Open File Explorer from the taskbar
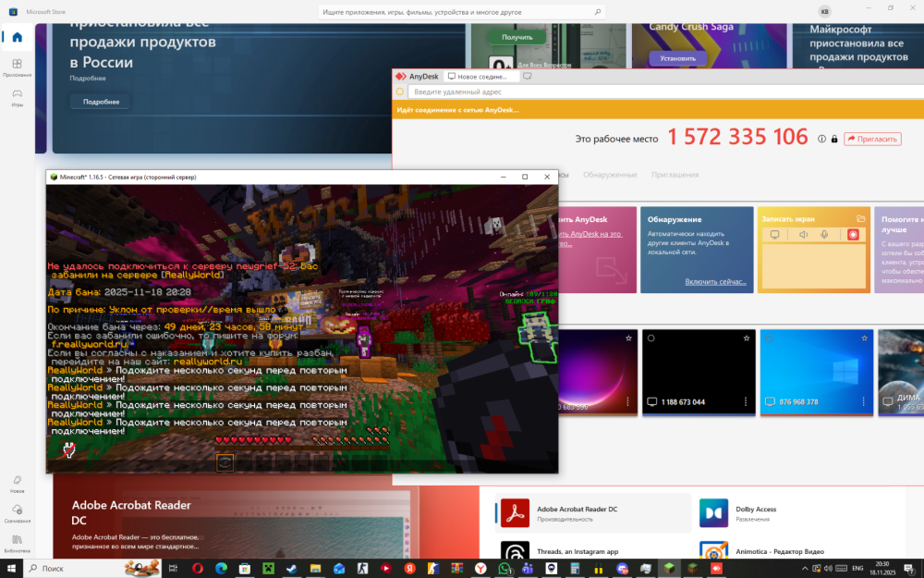924x578 pixels. (x=315, y=569)
